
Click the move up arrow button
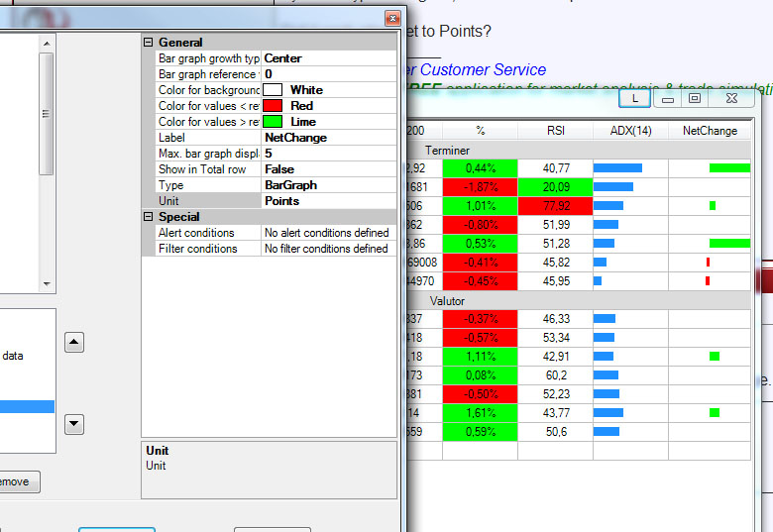pyautogui.click(x=74, y=342)
